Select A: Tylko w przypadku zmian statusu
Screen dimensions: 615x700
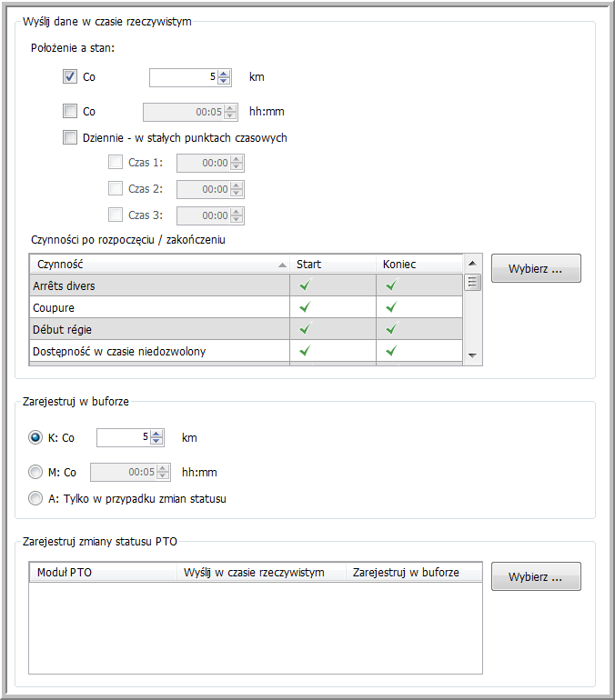(x=35, y=498)
